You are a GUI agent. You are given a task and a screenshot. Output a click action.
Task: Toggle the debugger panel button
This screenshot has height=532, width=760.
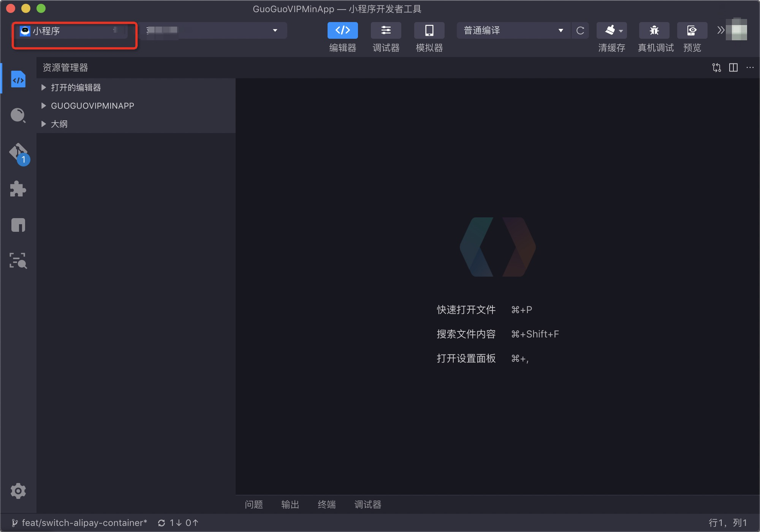(386, 30)
